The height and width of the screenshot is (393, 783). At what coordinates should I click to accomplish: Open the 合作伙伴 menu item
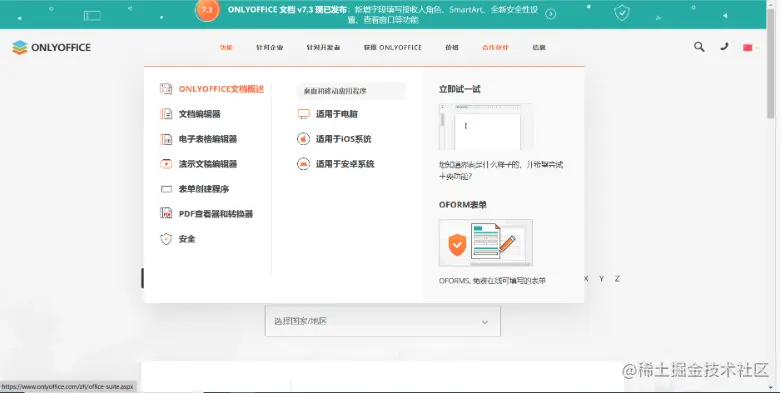(495, 47)
